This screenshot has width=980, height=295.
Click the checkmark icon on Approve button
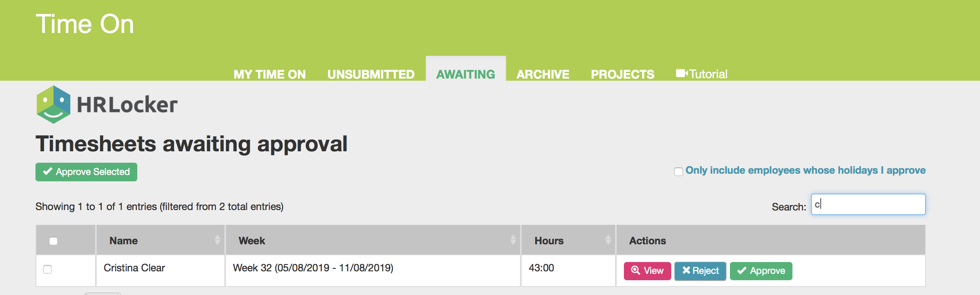[742, 271]
